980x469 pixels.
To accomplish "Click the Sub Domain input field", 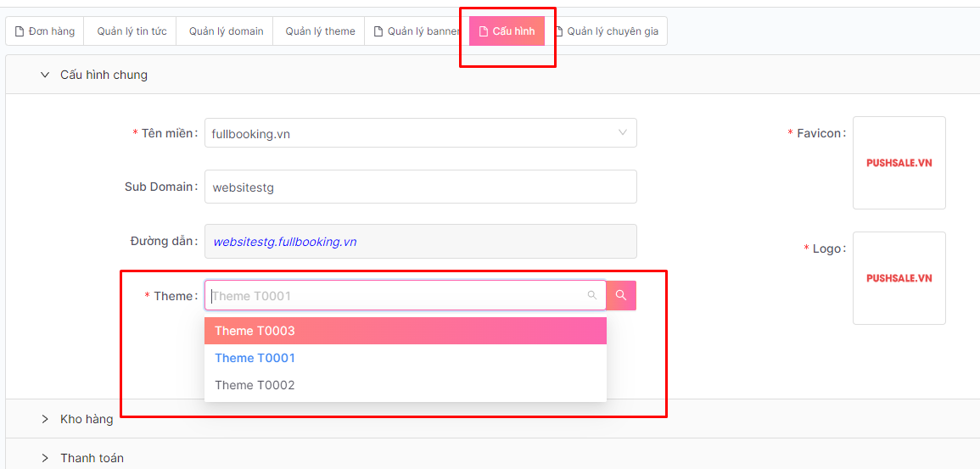I will tap(420, 187).
